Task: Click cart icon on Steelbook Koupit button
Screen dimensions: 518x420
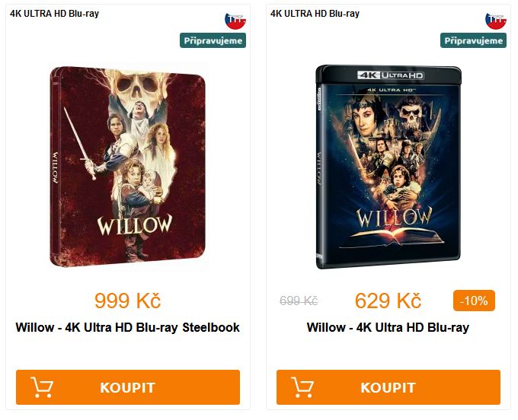Action: click(x=42, y=387)
